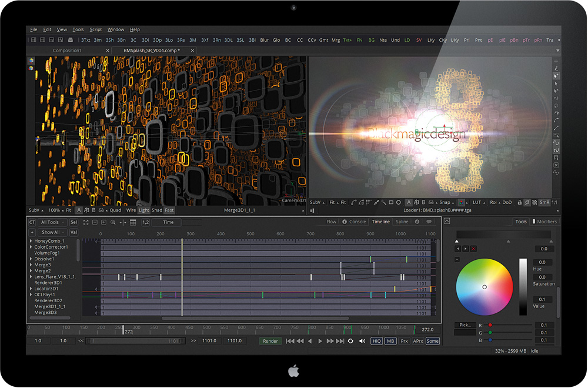Add a pE particle emitter tool
Image resolution: width=588 pixels, height=388 pixels.
click(x=490, y=40)
